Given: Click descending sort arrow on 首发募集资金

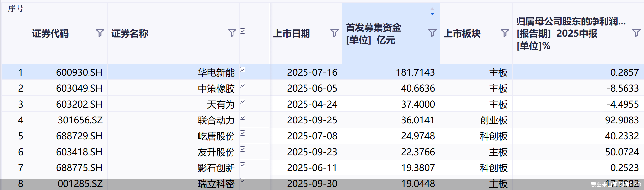Looking at the screenshot, I should (x=432, y=14).
